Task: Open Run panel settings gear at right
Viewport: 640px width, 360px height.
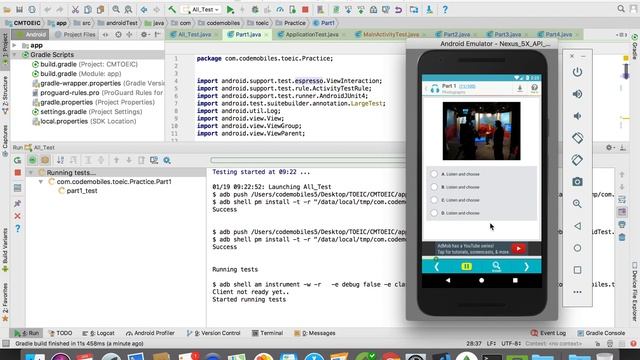Action: point(609,147)
